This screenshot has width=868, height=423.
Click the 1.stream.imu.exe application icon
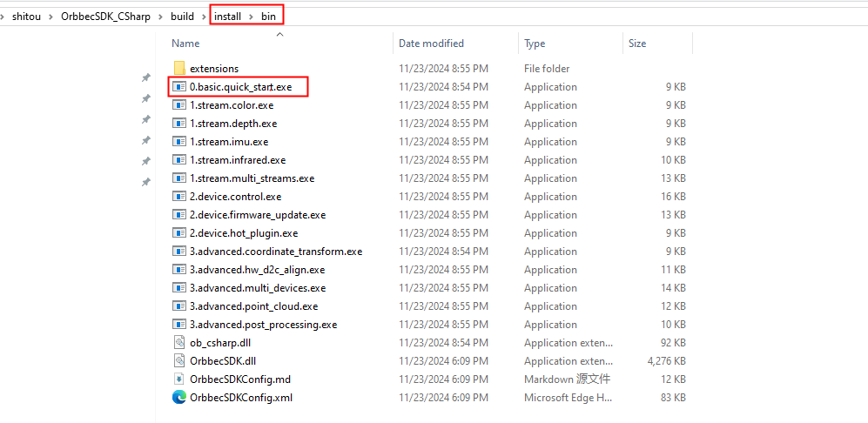tap(178, 141)
